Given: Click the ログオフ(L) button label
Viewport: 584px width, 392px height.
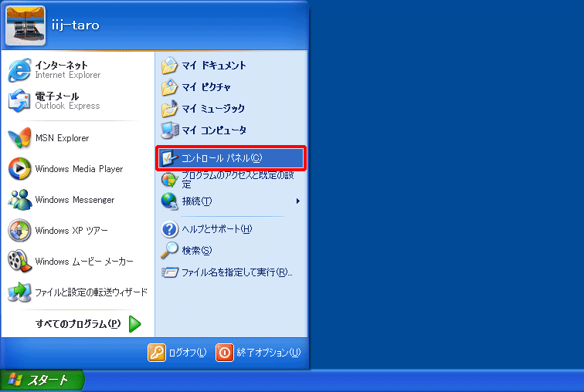Looking at the screenshot, I should pos(188,352).
